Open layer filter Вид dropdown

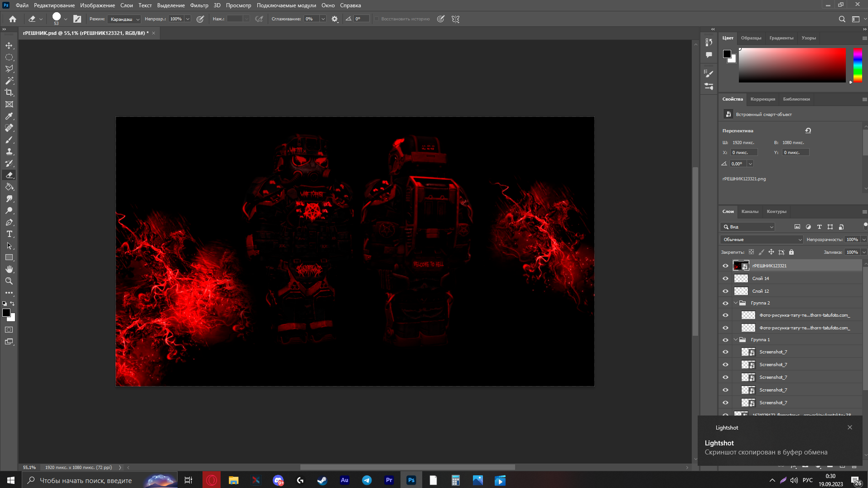[x=748, y=227]
